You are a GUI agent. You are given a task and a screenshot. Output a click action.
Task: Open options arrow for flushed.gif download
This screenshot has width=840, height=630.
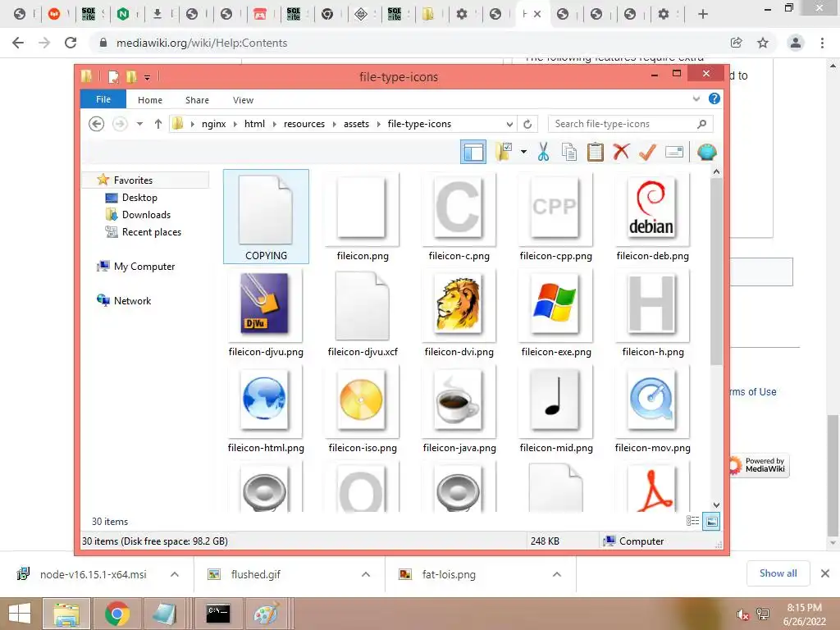coord(366,574)
